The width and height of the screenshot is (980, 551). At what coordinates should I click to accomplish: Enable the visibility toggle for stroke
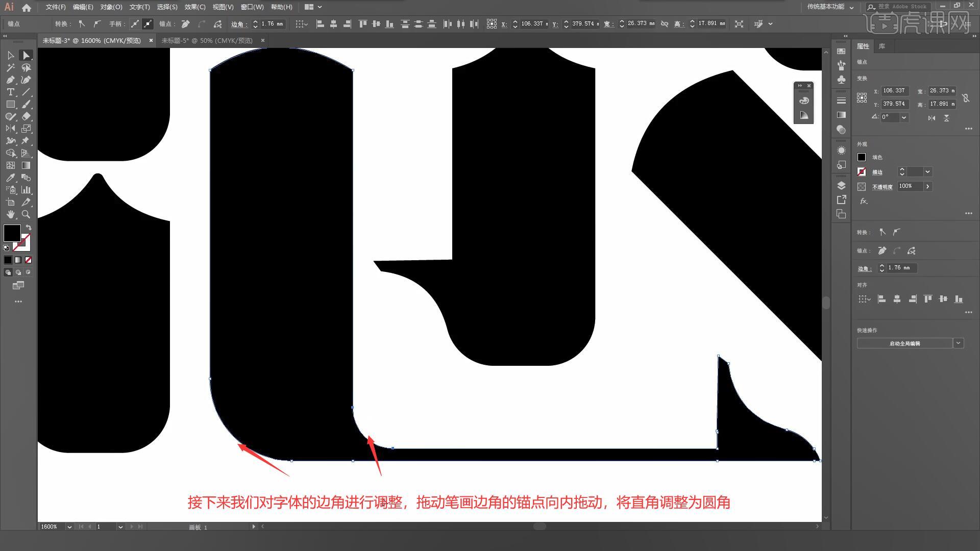861,171
